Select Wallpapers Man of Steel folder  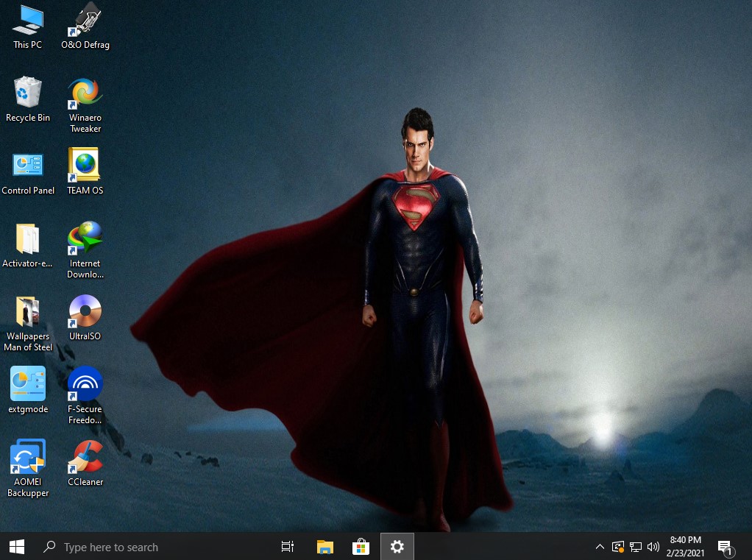click(x=28, y=324)
